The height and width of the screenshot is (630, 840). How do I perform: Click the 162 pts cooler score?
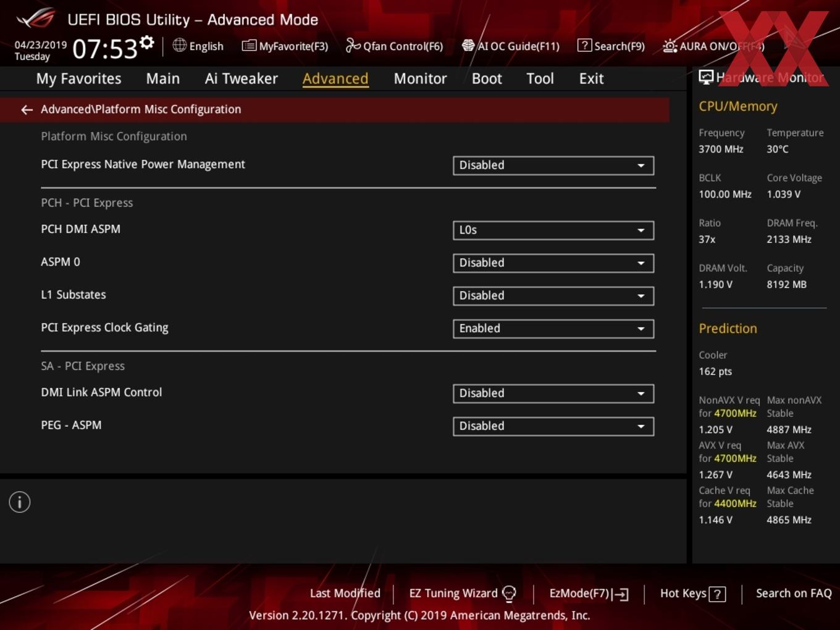click(715, 371)
